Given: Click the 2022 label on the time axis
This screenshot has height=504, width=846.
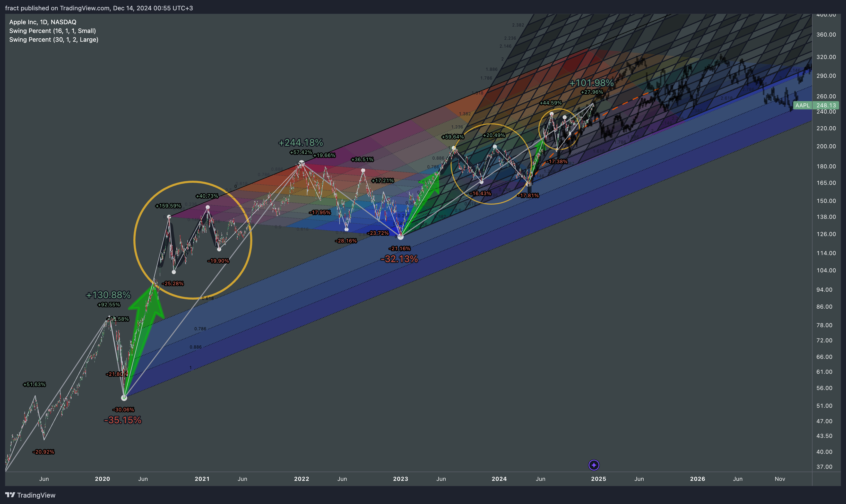Looking at the screenshot, I should click(301, 479).
